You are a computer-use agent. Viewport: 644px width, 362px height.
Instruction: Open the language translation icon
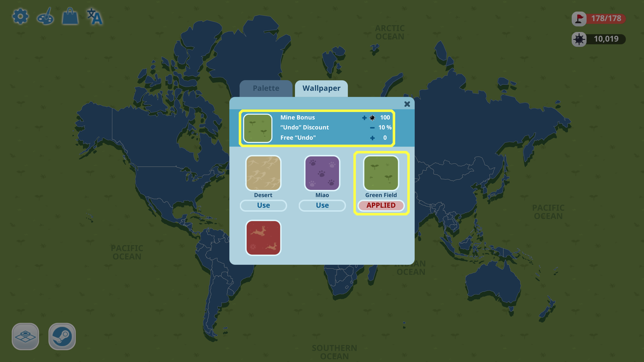point(95,16)
